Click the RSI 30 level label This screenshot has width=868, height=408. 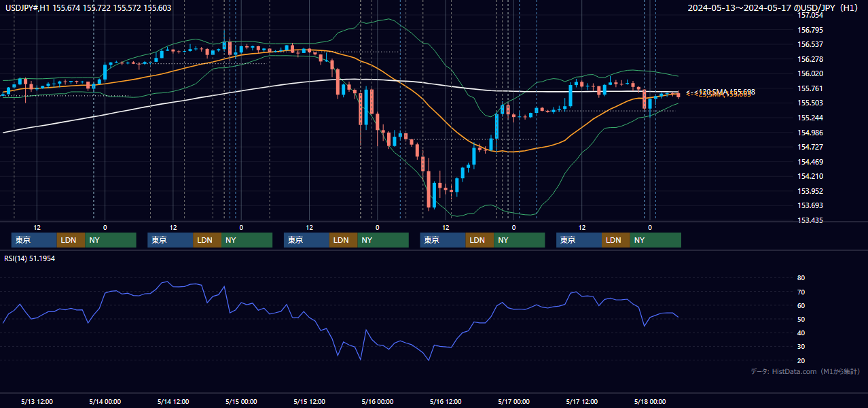click(x=801, y=346)
